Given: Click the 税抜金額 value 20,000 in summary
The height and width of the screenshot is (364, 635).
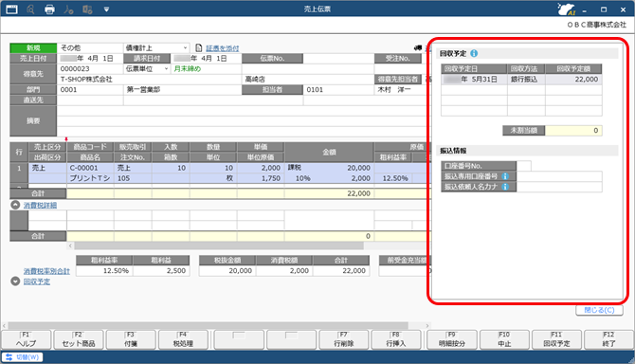Looking at the screenshot, I should pyautogui.click(x=227, y=271).
